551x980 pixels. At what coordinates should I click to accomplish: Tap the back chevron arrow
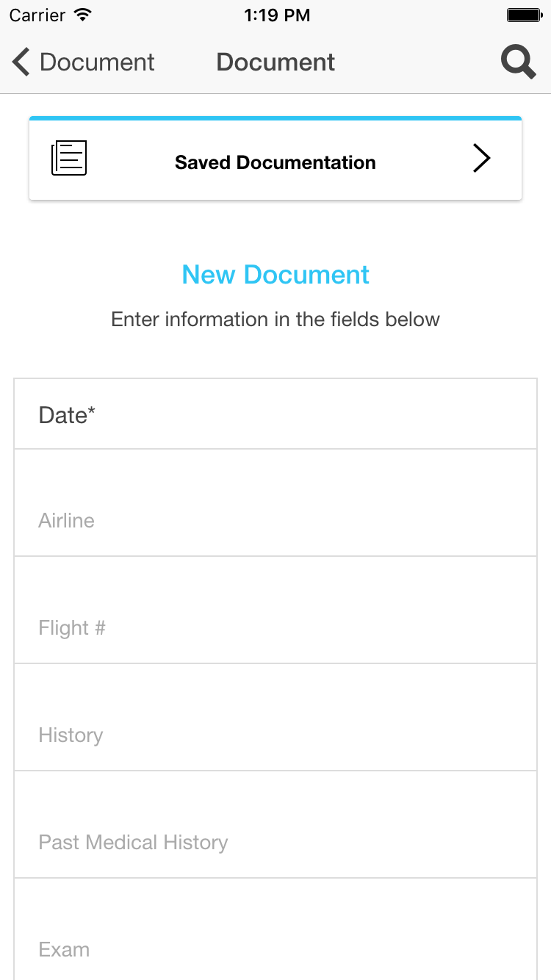tap(21, 62)
